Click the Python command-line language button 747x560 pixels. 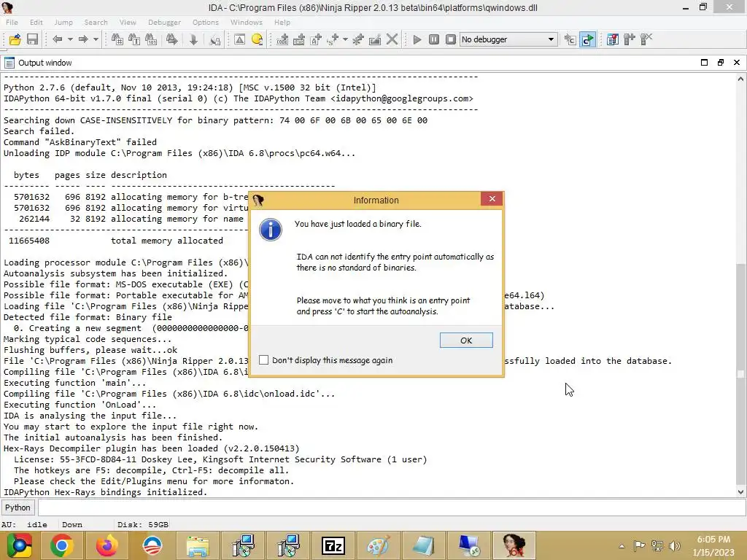[18, 507]
